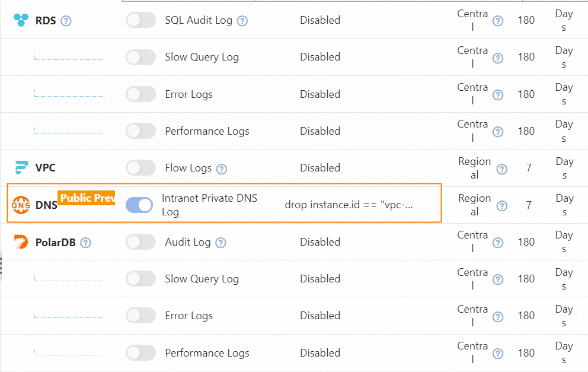
Task: Click the PolarDB service icon
Action: coord(21,242)
